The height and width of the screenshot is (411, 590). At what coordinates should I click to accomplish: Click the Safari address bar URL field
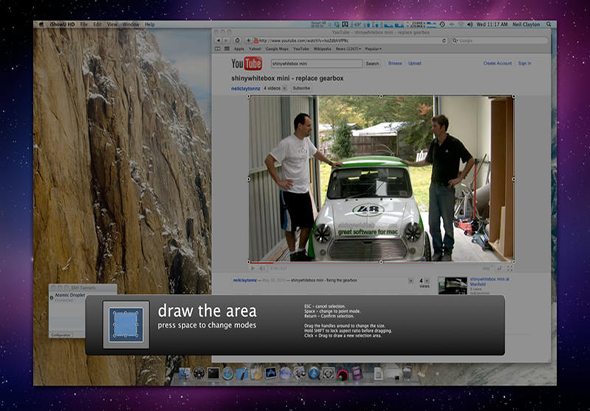tap(350, 40)
